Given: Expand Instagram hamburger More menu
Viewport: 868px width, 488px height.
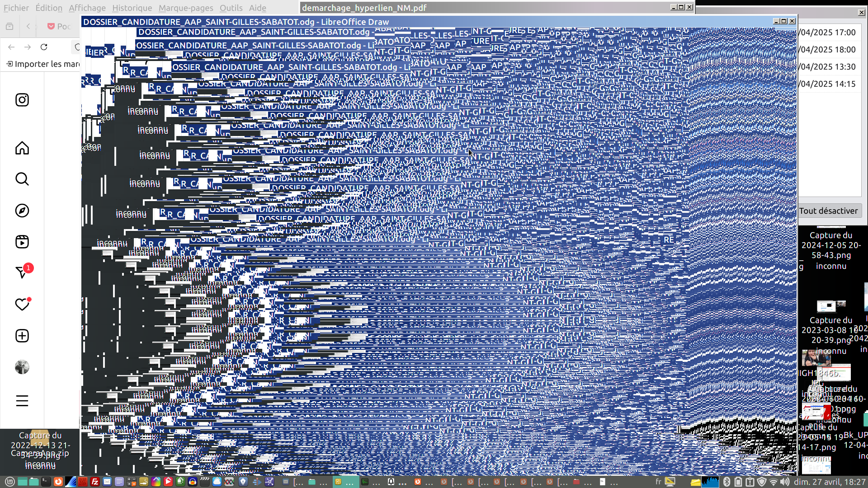Looking at the screenshot, I should click(22, 401).
